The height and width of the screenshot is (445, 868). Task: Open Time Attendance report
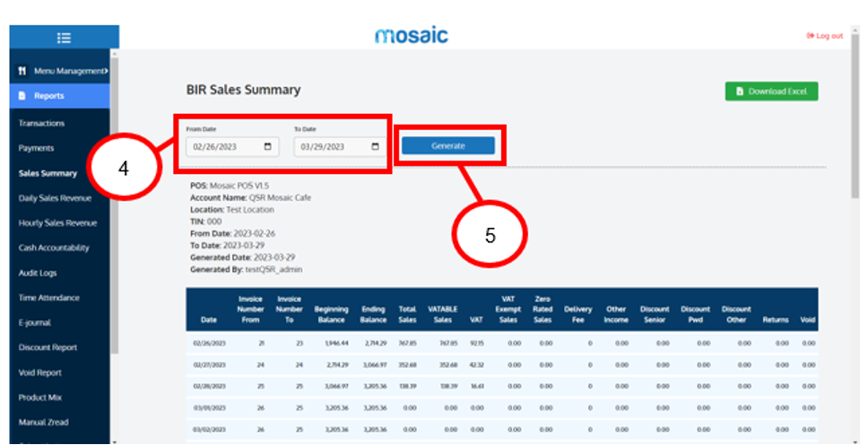point(48,298)
